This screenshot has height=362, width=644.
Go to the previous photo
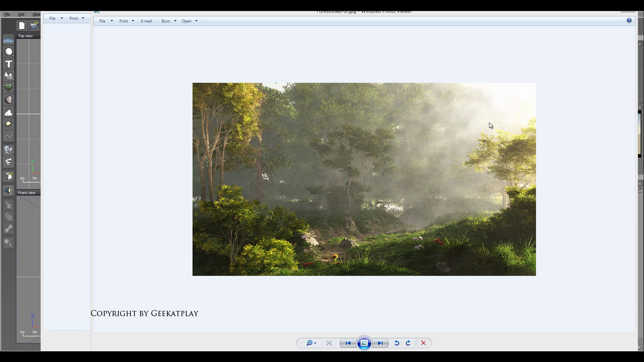(x=348, y=343)
